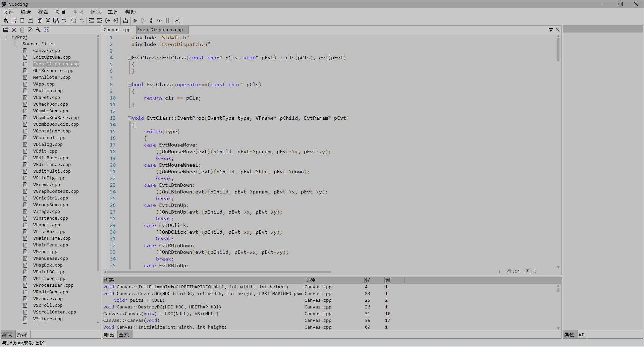The image size is (644, 347).
Task: Click open folder icon in project panel
Action: click(6, 30)
